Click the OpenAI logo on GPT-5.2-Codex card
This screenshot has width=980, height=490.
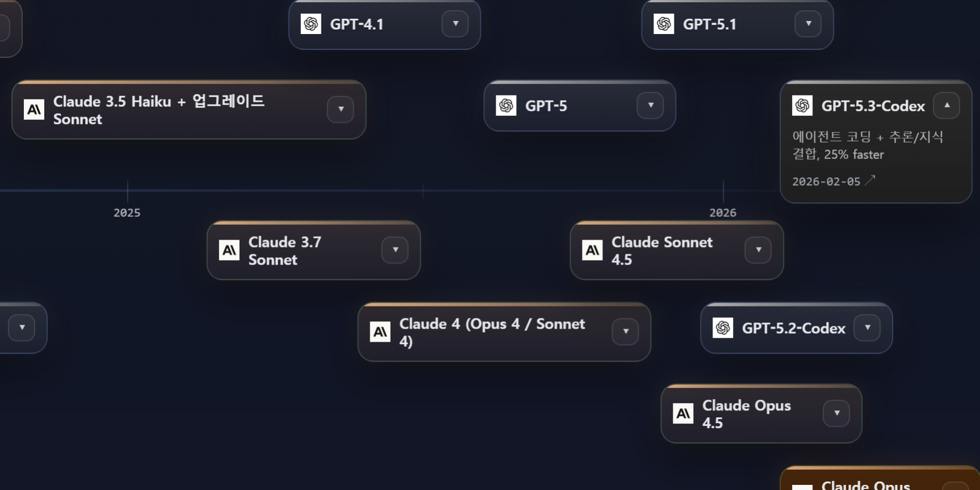(723, 328)
